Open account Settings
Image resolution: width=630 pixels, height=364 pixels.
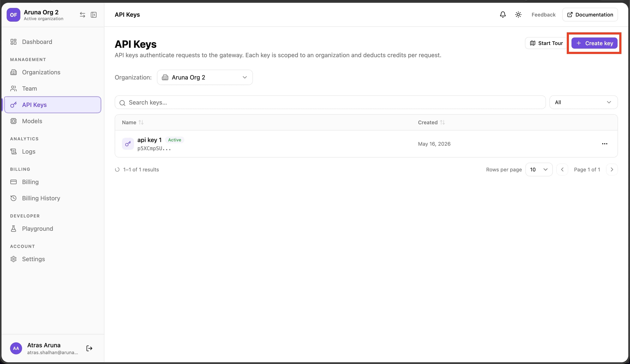coord(53,259)
